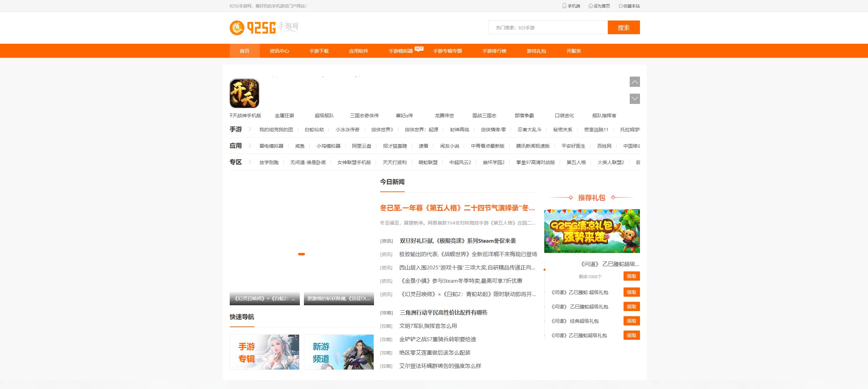Open the 925G清凉礼包 promo banner
Image resolution: width=868 pixels, height=389 pixels.
pos(592,231)
